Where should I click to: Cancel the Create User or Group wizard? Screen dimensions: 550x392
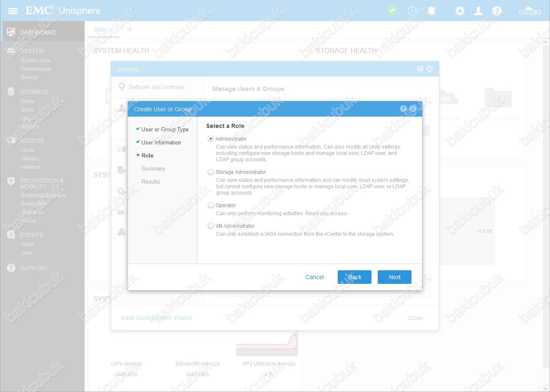coord(315,277)
